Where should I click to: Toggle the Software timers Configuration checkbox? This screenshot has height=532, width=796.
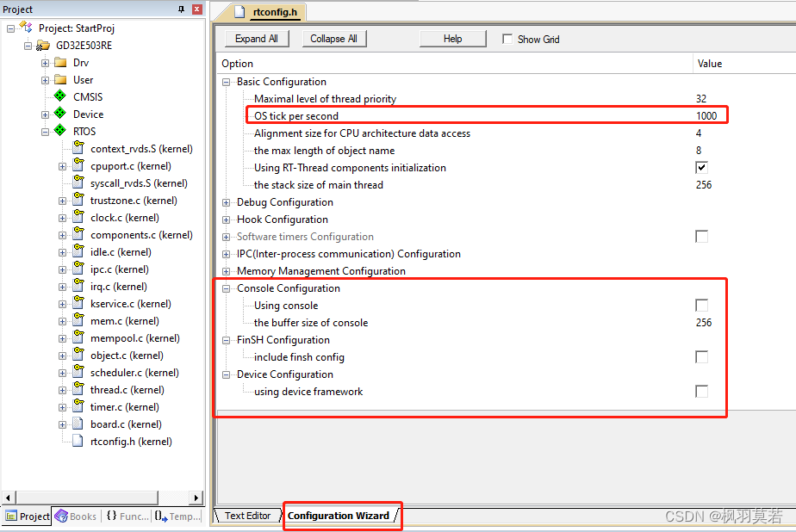click(701, 237)
